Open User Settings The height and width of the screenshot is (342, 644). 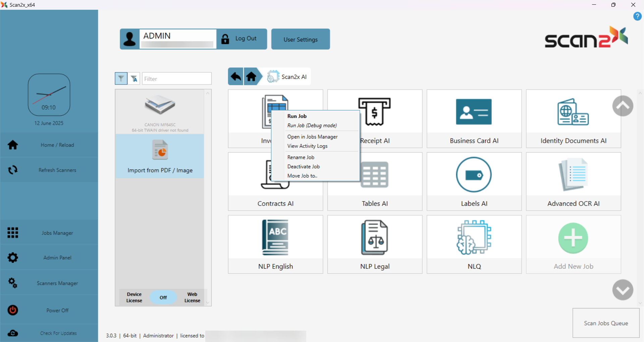[x=300, y=39]
